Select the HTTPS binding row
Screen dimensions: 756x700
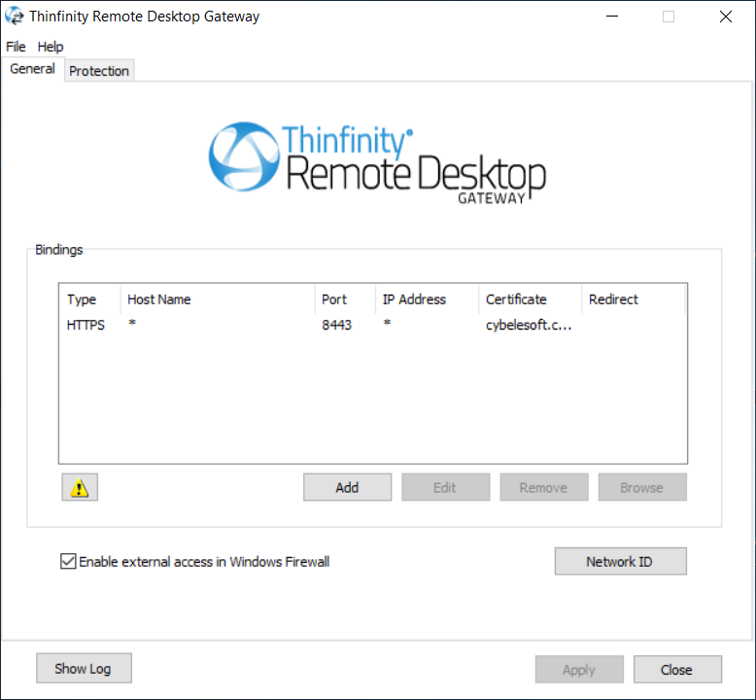[x=372, y=325]
